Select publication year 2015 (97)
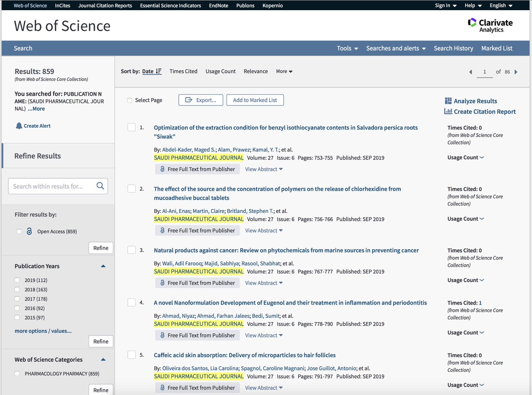The width and height of the screenshot is (532, 395). [17, 317]
